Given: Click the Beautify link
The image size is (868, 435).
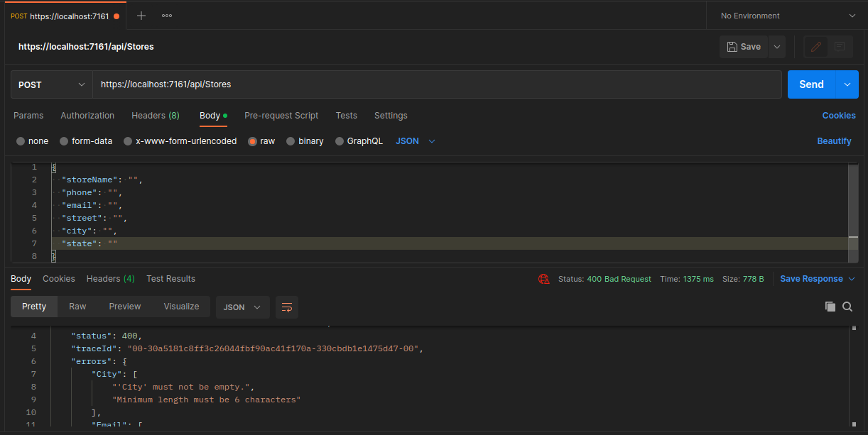Looking at the screenshot, I should (x=834, y=141).
